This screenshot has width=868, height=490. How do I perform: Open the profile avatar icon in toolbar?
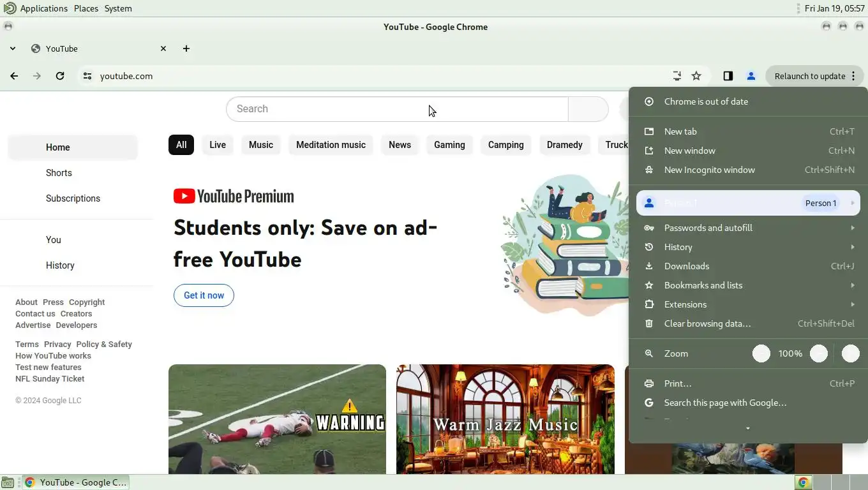[751, 76]
